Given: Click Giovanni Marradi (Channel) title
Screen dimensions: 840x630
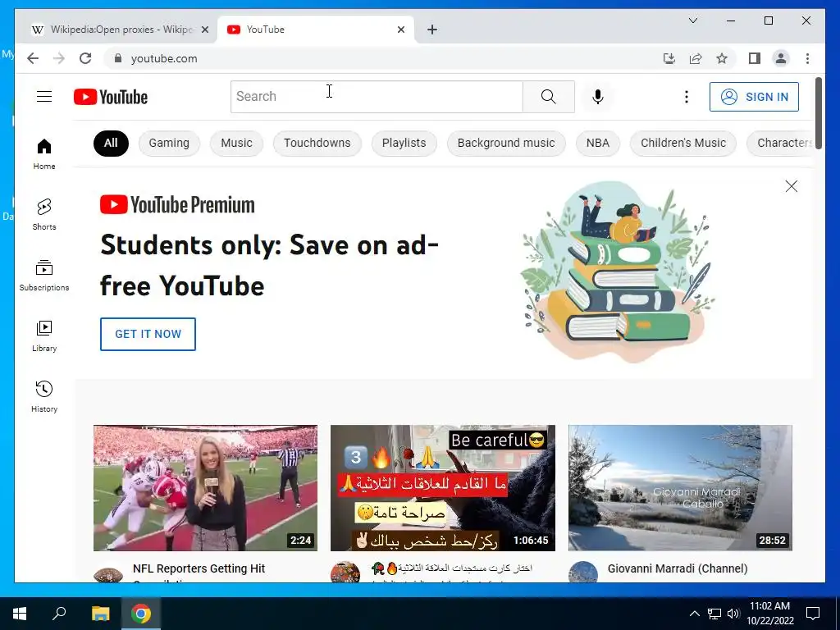Looking at the screenshot, I should (x=677, y=569).
